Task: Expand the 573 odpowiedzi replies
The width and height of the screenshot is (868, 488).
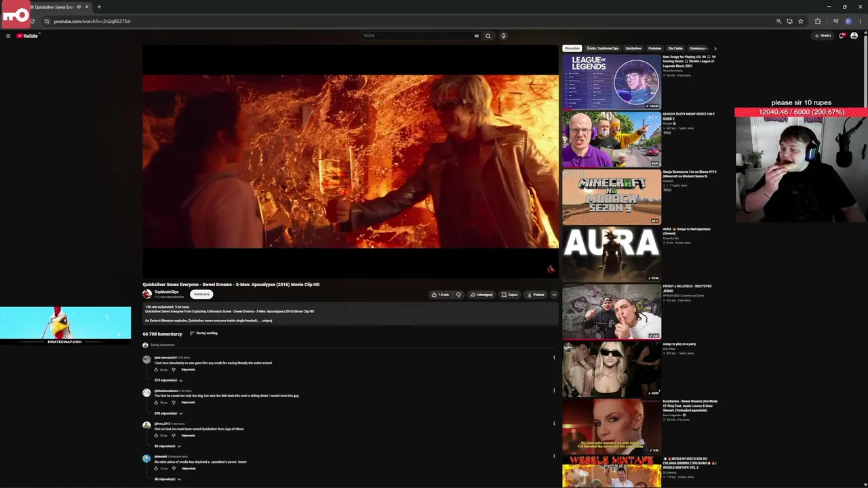Action: tap(169, 380)
